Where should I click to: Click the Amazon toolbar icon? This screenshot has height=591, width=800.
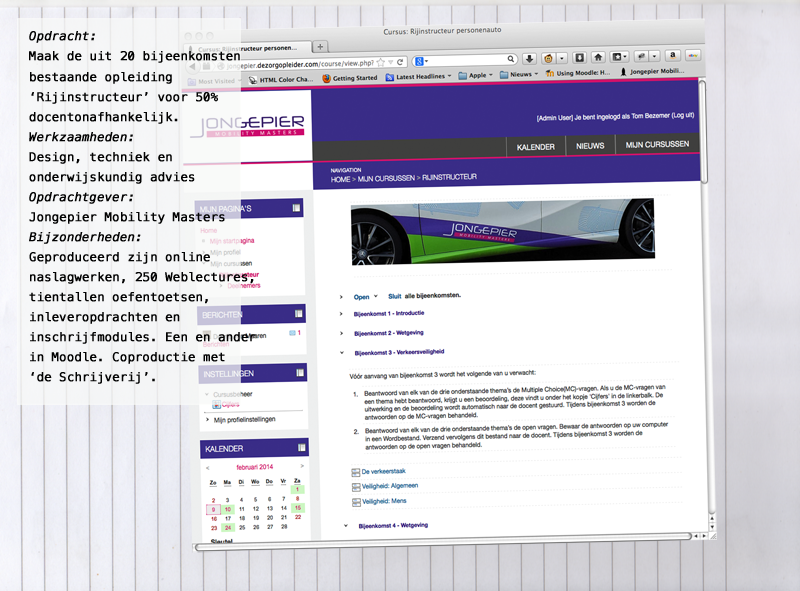coord(672,55)
